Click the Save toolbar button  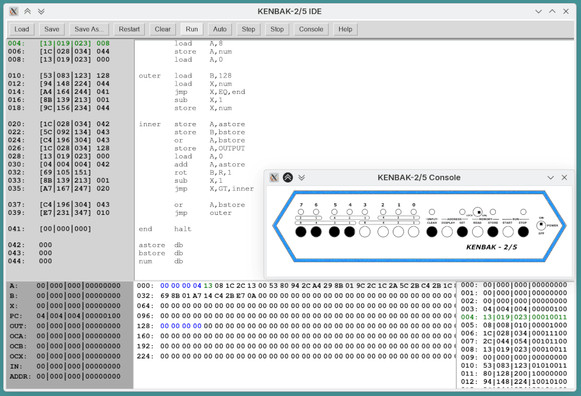[x=52, y=29]
